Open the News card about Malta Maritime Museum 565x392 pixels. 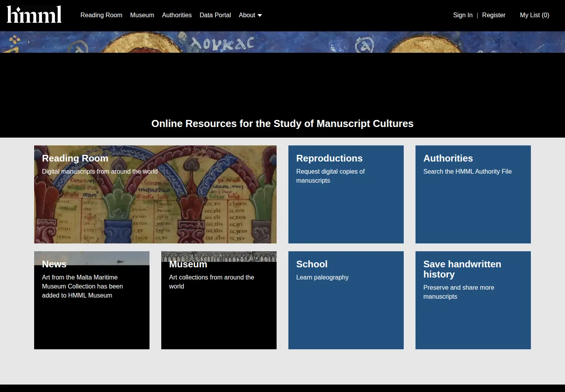(92, 300)
